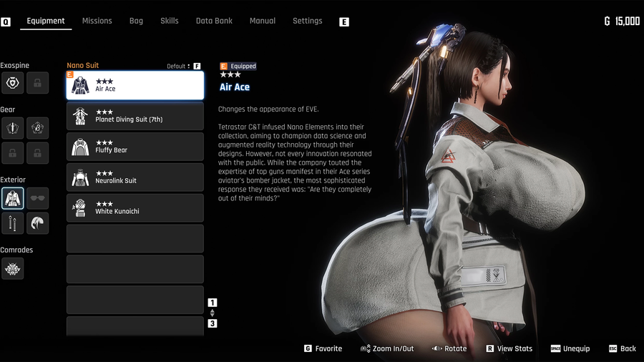Click View Stats at the bottom
Screen dimensions: 644x362
(x=509, y=348)
